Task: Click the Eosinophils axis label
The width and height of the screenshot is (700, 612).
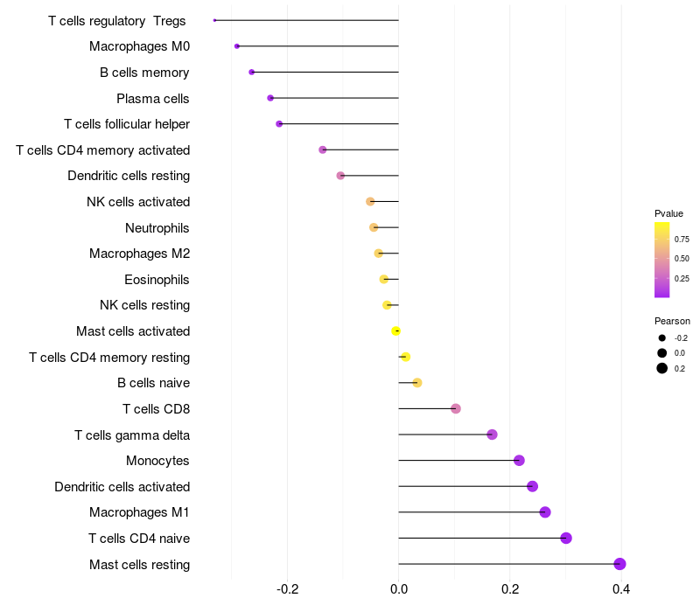Action: [157, 280]
